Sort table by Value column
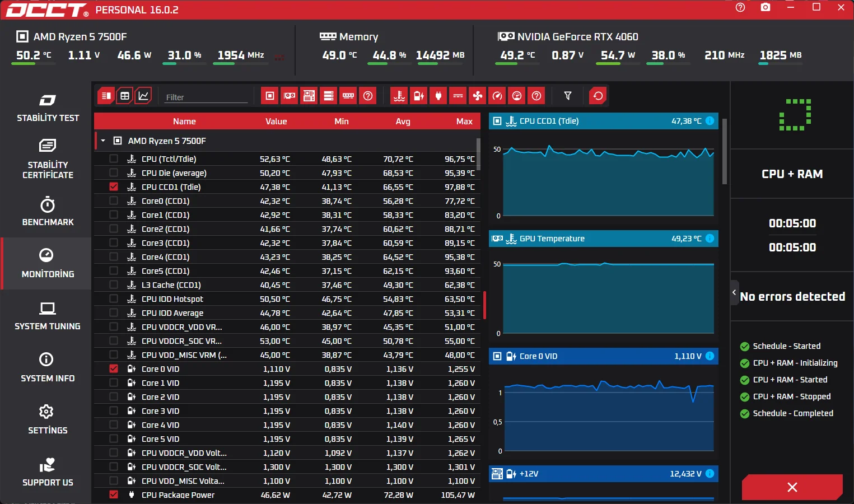This screenshot has width=854, height=504. [276, 122]
